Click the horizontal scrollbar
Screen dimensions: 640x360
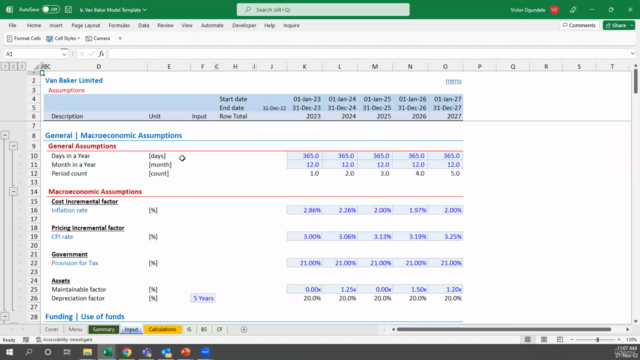pyautogui.click(x=504, y=329)
